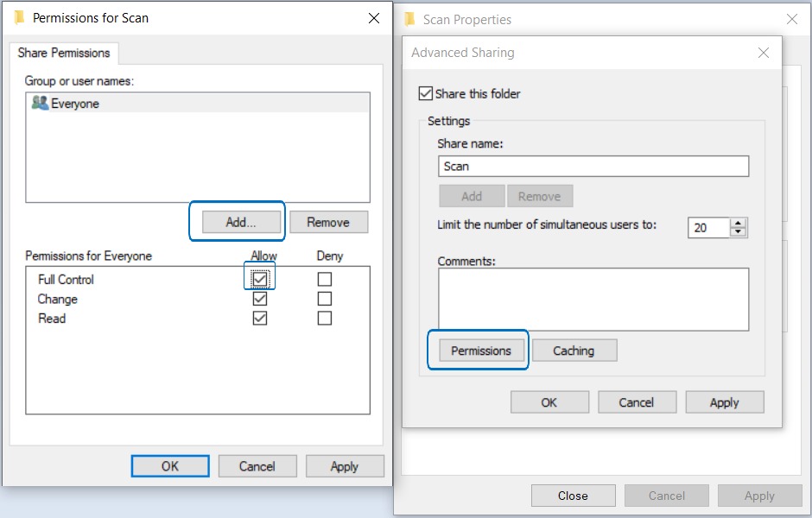Confirm Permissions for Scan dialog with OK
Image resolution: width=812 pixels, height=518 pixels.
click(x=170, y=466)
